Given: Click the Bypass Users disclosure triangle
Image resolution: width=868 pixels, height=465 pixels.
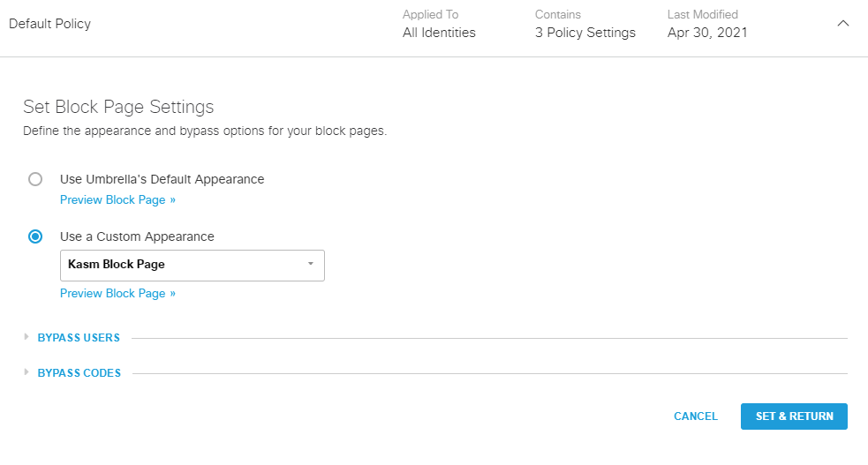Looking at the screenshot, I should tap(26, 337).
